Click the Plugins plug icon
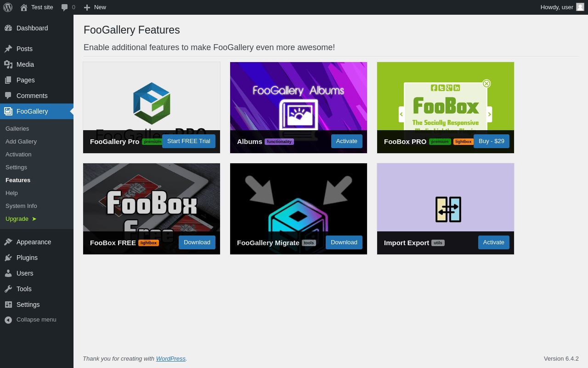 click(x=8, y=258)
